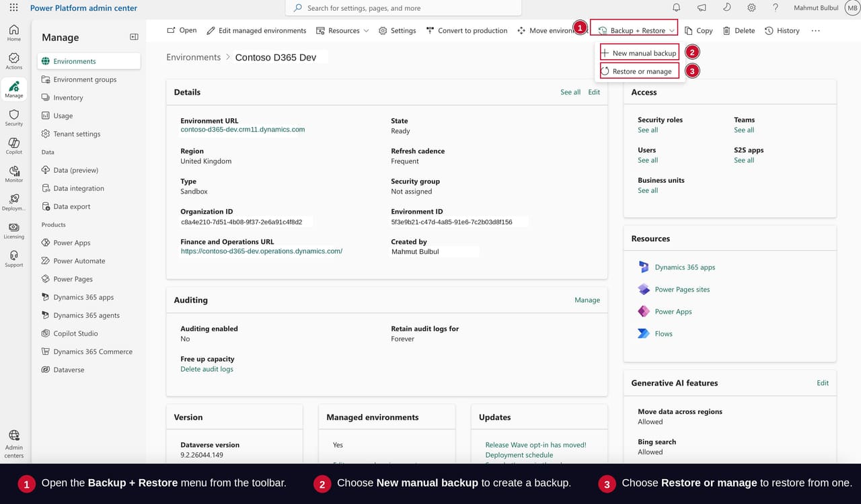Open contoso-d365-dev.crm11.dynamics.com URL
The height and width of the screenshot is (504, 861).
pyautogui.click(x=243, y=130)
